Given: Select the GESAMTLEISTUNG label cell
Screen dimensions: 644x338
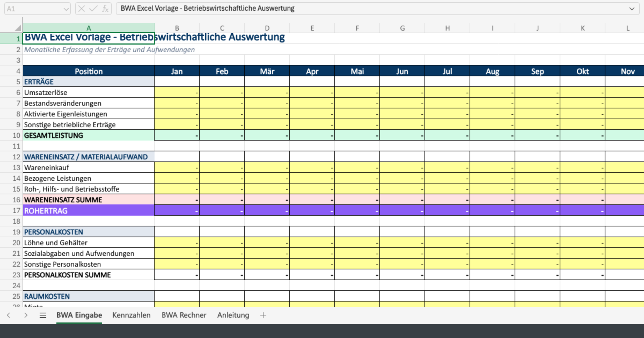Looking at the screenshot, I should (x=89, y=135).
